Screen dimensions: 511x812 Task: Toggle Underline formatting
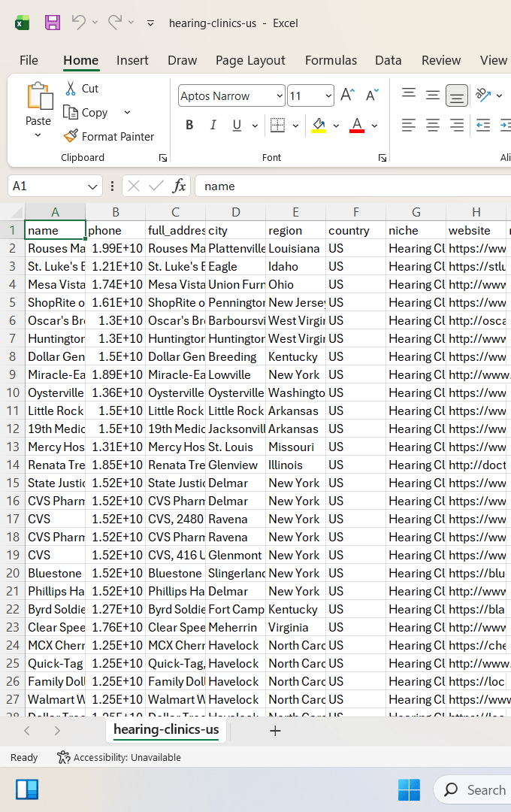237,126
